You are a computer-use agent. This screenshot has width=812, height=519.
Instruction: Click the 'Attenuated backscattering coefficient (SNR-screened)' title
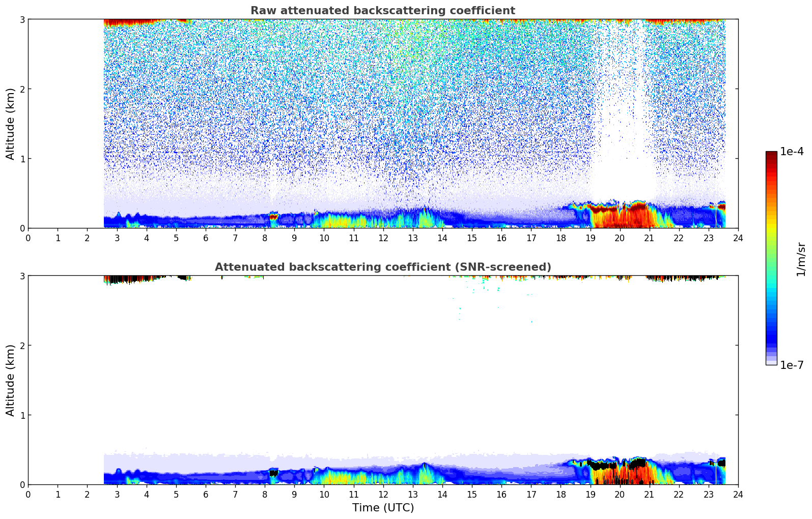pos(383,267)
